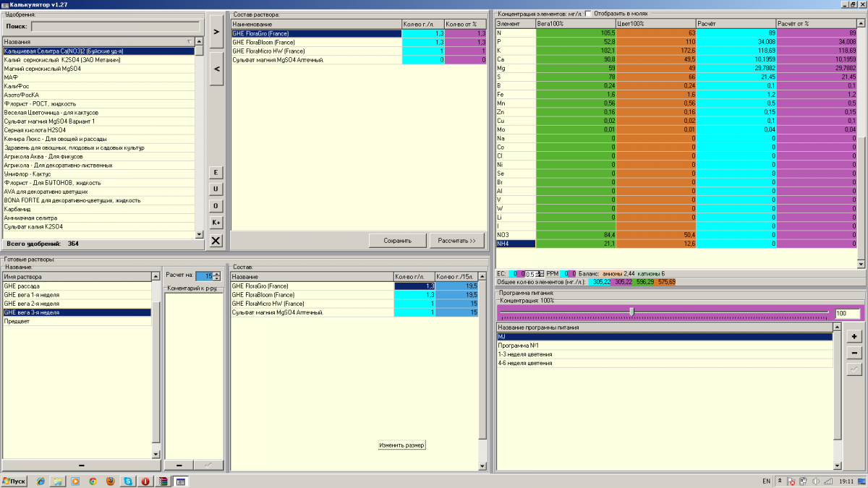Open Firefox from the taskbar

pos(110,481)
